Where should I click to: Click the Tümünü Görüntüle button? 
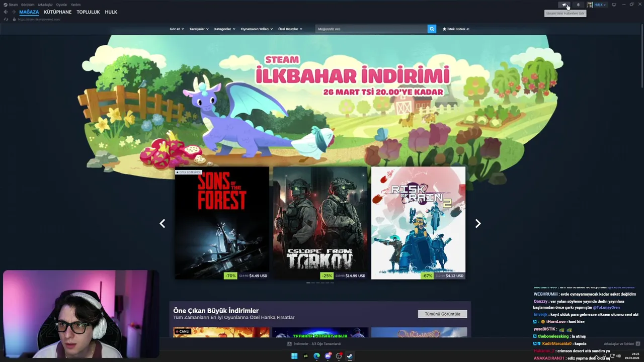pyautogui.click(x=442, y=314)
